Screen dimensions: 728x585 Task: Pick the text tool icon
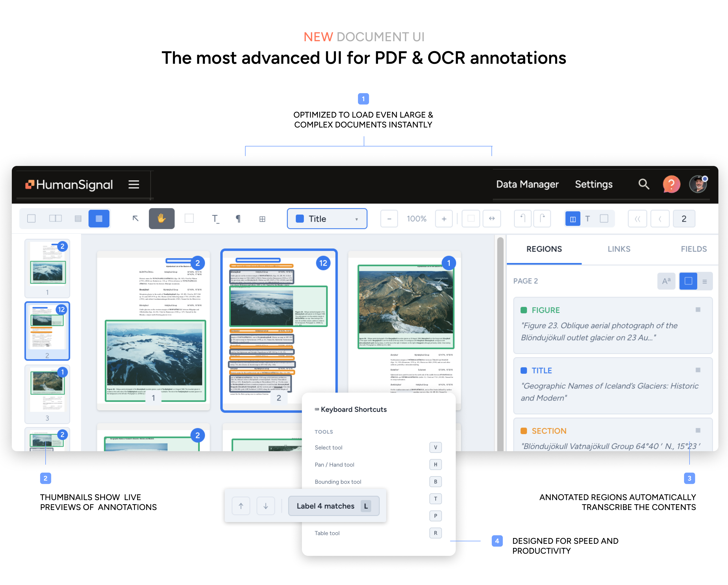coord(215,218)
